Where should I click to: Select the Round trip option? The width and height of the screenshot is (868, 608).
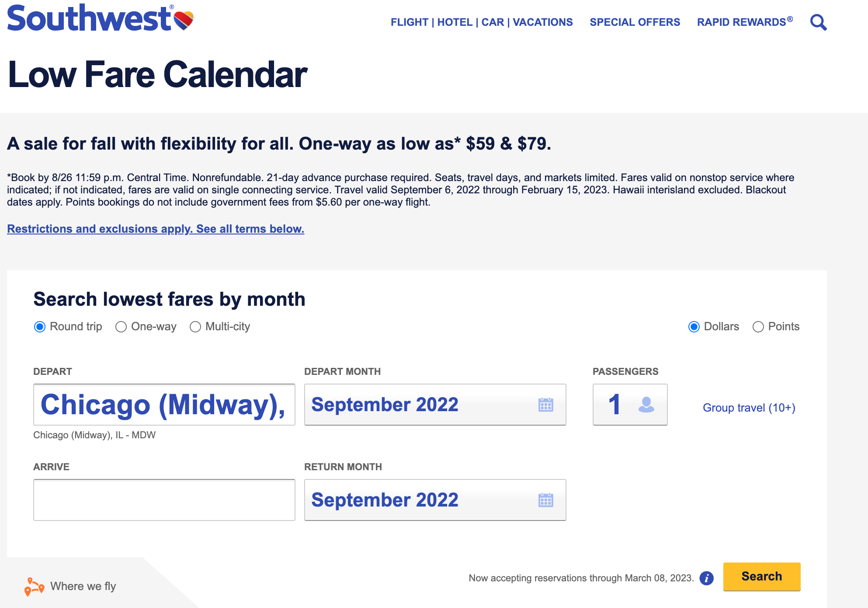click(x=40, y=327)
